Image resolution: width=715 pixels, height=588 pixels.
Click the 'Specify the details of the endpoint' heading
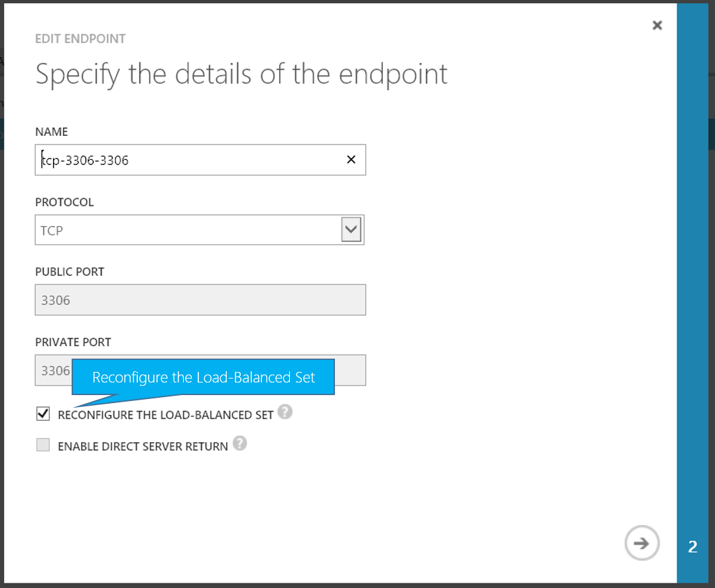tap(241, 74)
